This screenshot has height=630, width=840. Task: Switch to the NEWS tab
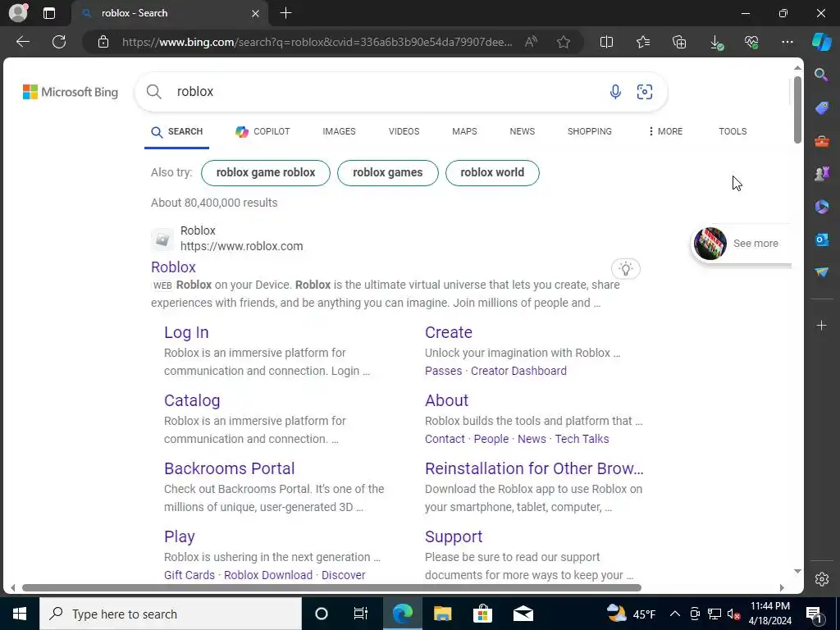click(523, 131)
